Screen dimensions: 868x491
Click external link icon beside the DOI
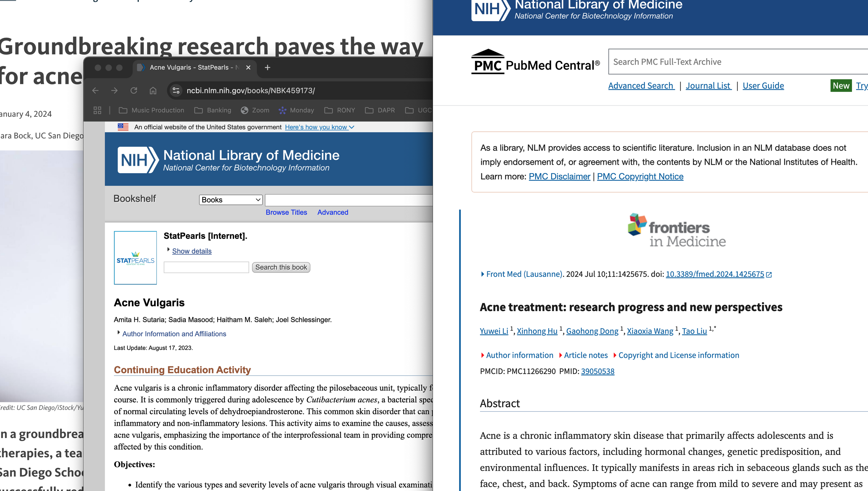point(769,275)
